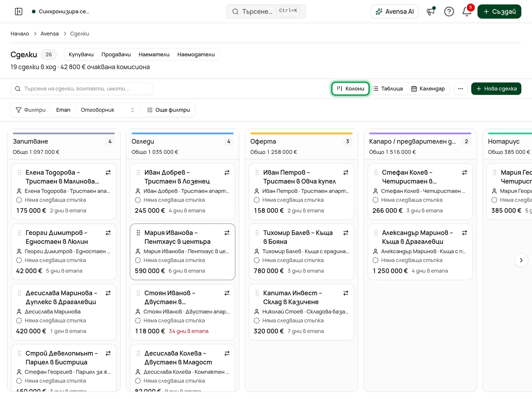Click swap icon on Тихомир Балев card
The image size is (532, 399).
(346, 233)
